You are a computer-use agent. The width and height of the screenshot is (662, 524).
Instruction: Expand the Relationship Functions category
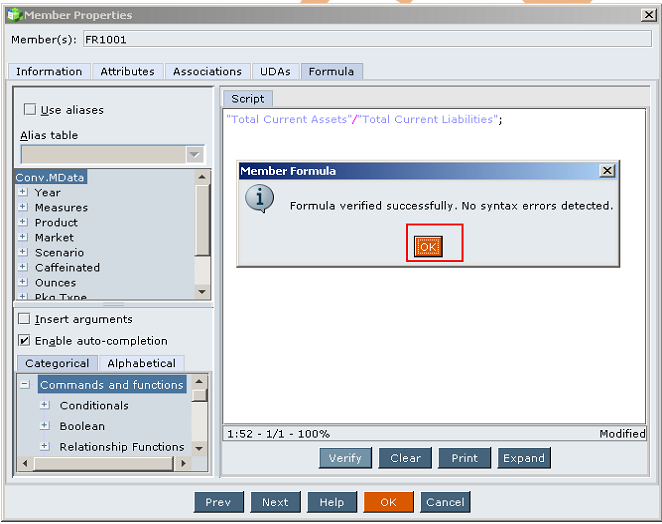[44, 446]
